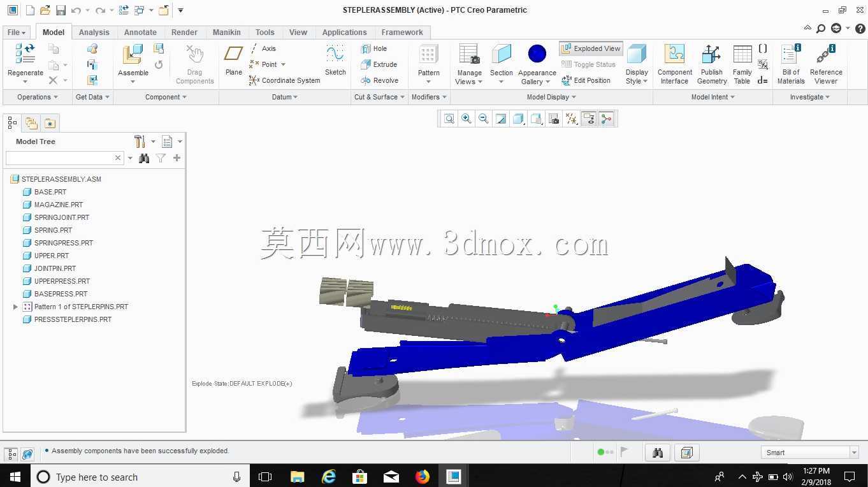Switch to the Applications tab
This screenshot has width=868, height=487.
point(344,33)
